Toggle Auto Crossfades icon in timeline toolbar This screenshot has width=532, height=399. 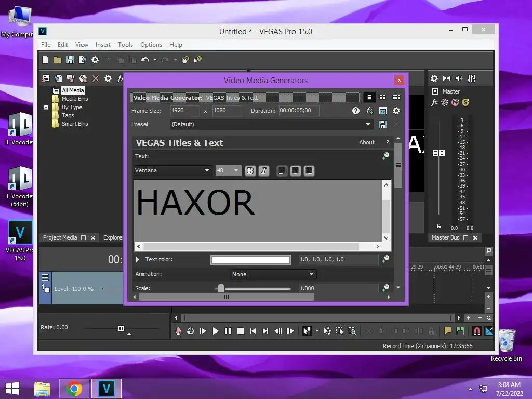pyautogui.click(x=489, y=331)
